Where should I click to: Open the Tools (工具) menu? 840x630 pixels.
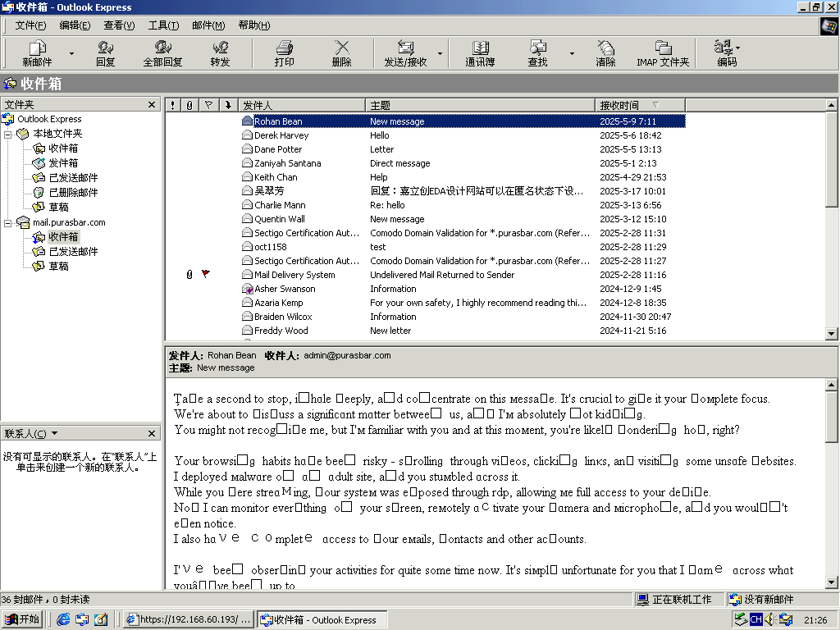click(163, 25)
